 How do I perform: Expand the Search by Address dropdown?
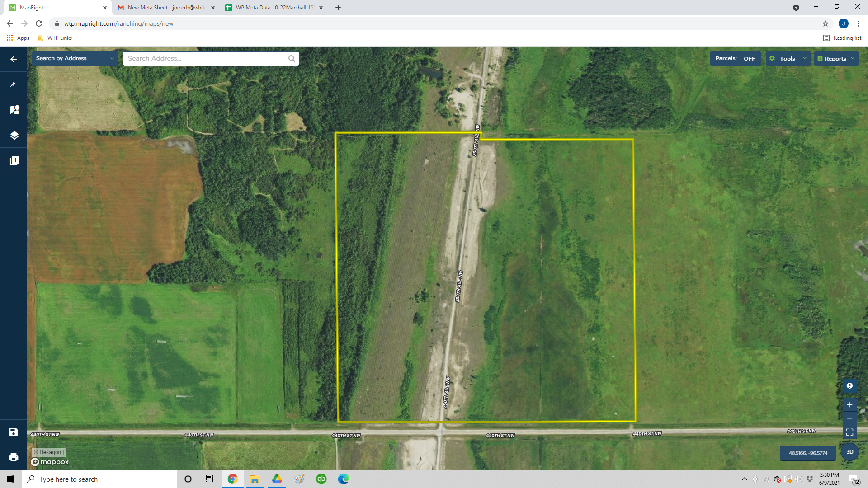click(75, 58)
